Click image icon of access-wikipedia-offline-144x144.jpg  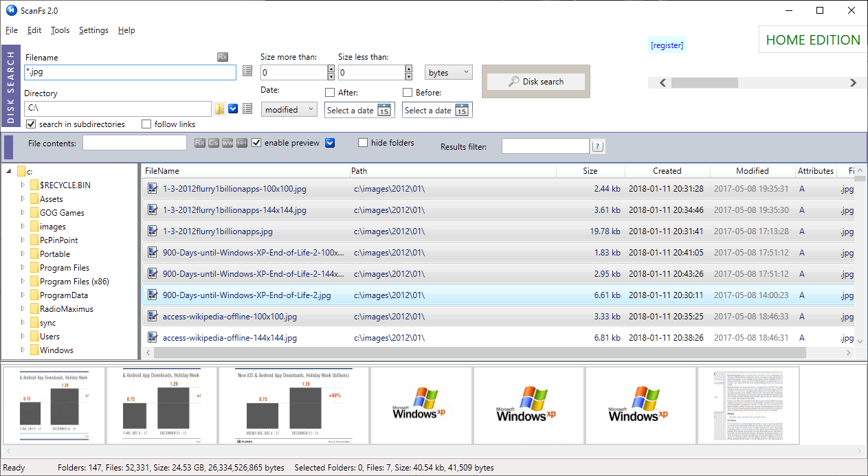[x=153, y=338]
